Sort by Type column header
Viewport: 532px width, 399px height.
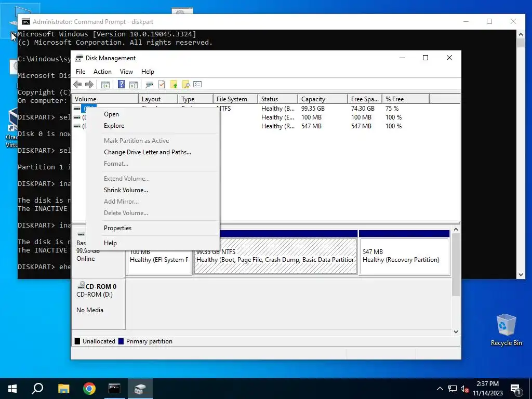click(x=195, y=99)
